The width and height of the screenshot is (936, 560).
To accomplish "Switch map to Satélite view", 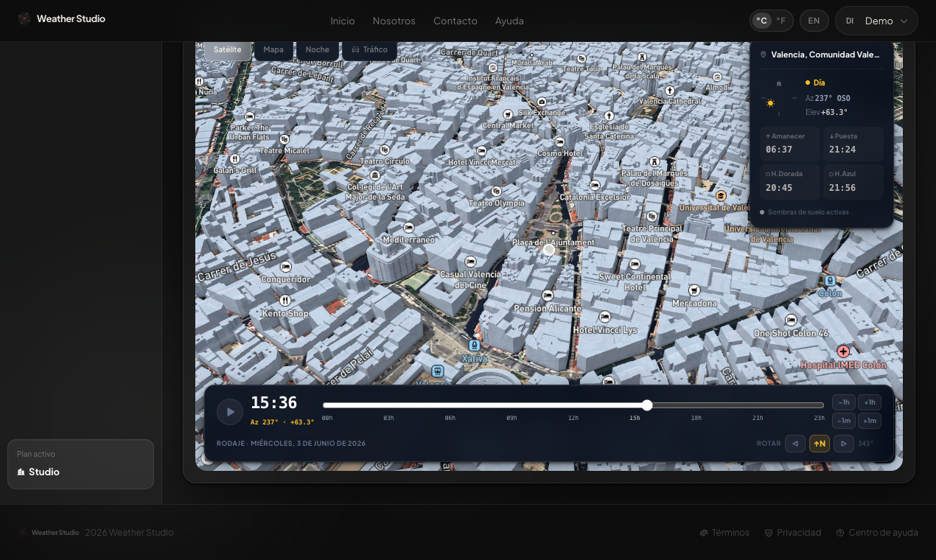I will pos(228,50).
